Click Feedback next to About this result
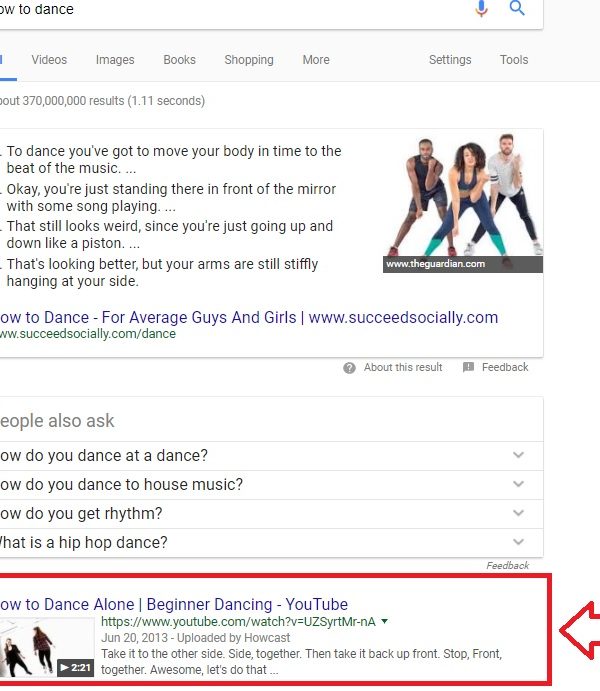 point(505,367)
